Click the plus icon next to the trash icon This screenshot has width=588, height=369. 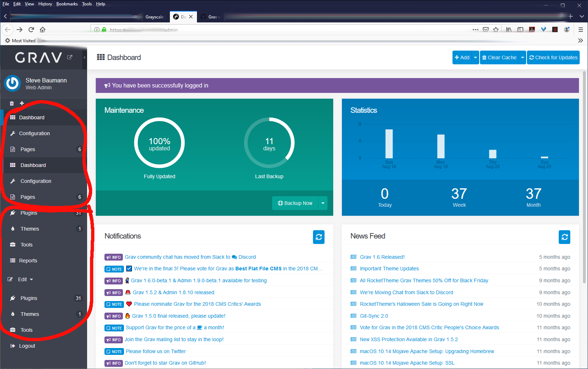22,103
